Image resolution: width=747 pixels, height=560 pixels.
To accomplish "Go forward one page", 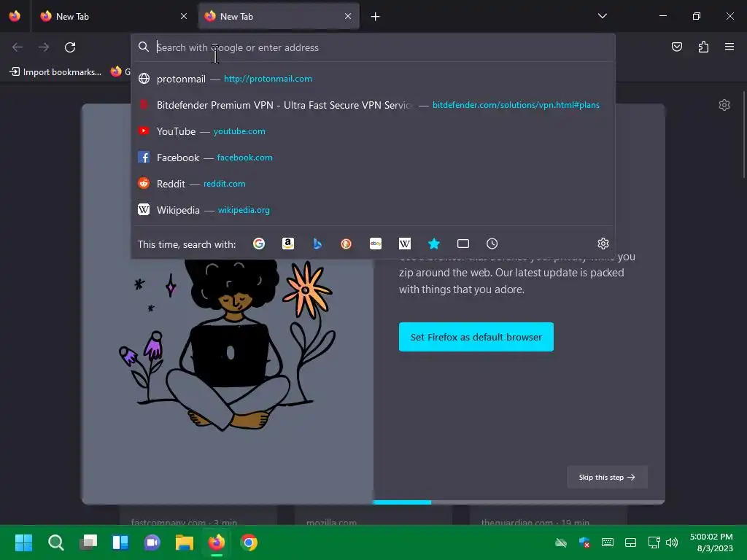I will click(44, 47).
